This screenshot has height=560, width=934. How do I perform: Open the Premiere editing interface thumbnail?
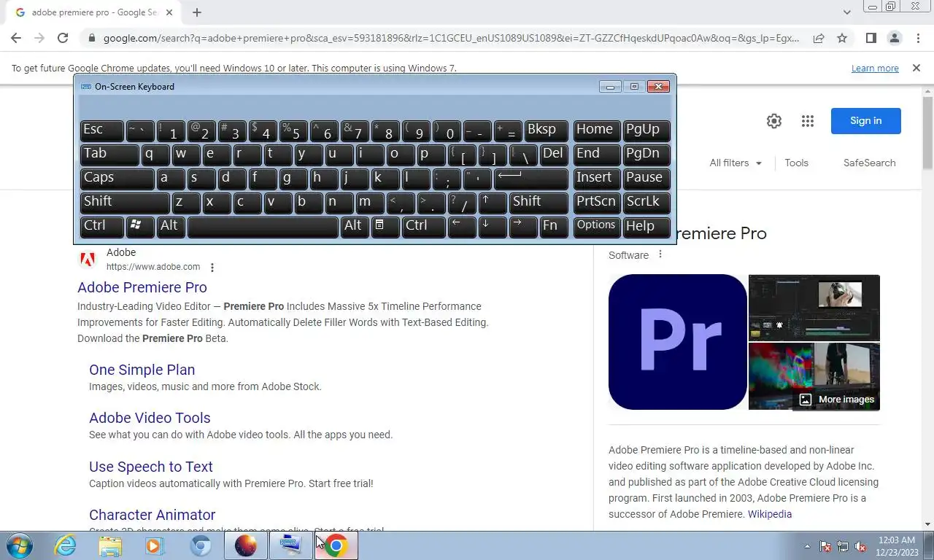point(814,307)
